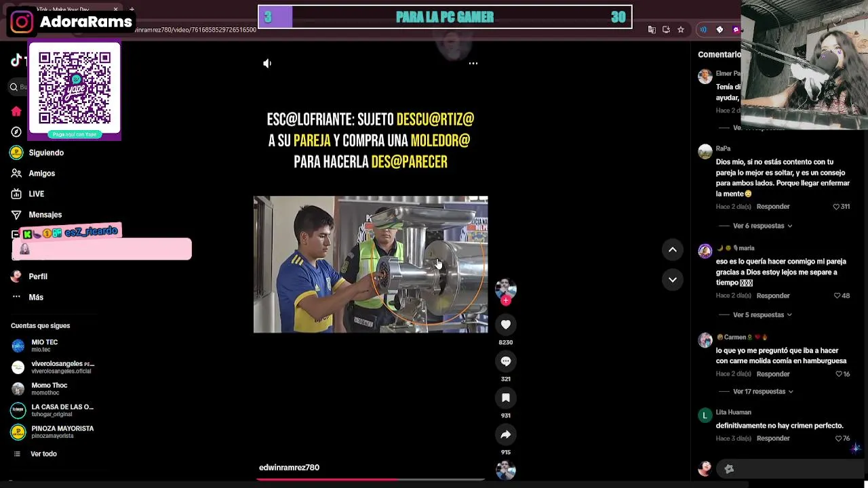Open a new browser tab with plus

[x=132, y=9]
